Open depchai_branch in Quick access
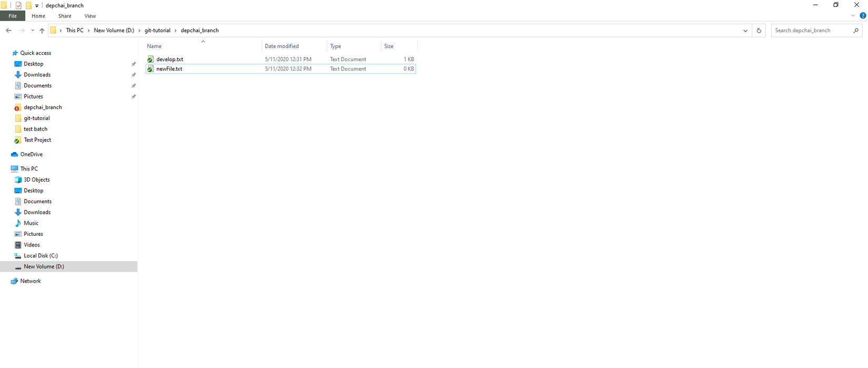The image size is (868, 368). (43, 107)
